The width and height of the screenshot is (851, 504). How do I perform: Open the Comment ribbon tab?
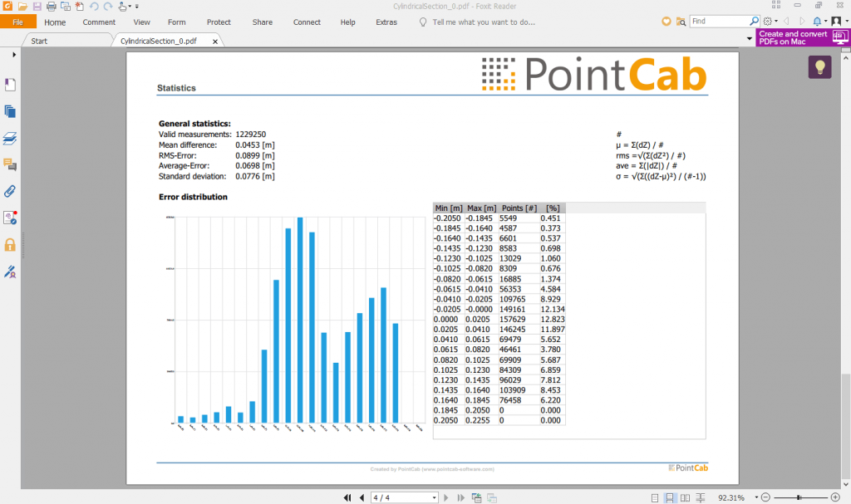[x=99, y=22]
